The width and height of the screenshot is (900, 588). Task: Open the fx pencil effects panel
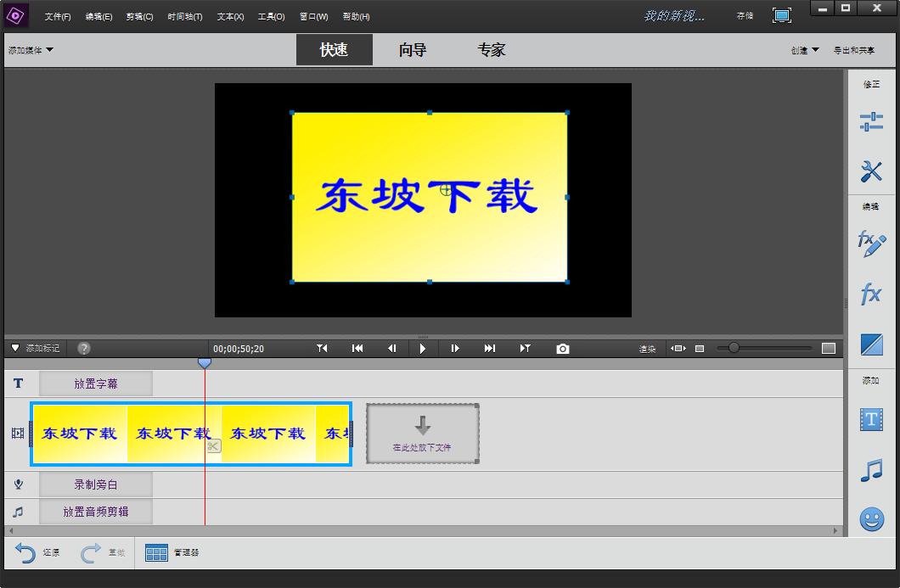pyautogui.click(x=871, y=244)
